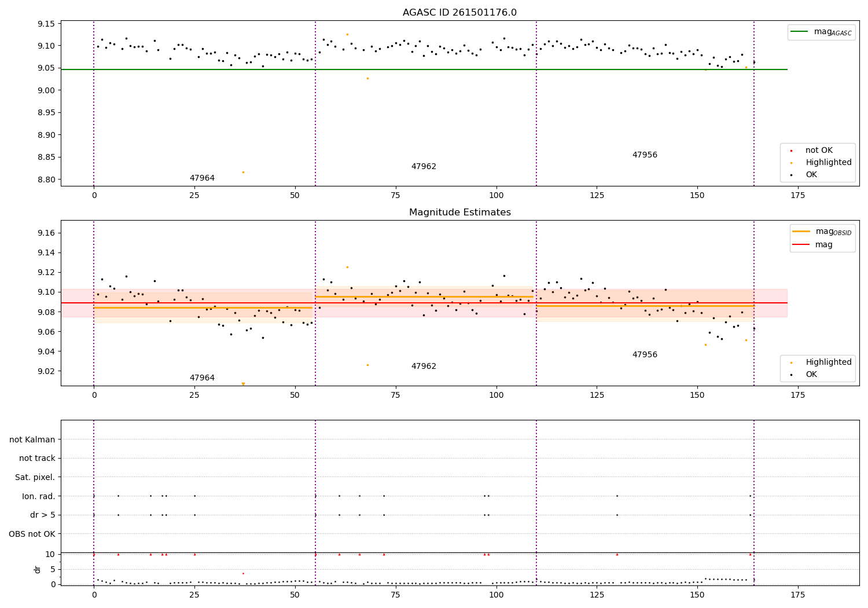Click the 9.15 tick in top plot
Viewport: 868px width, 608px height.
[46, 24]
